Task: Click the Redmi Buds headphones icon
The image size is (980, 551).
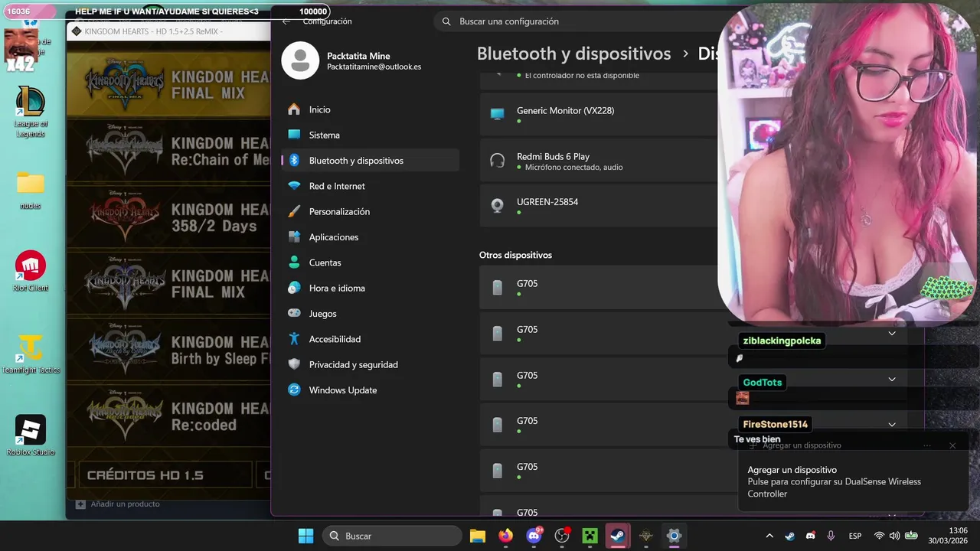Action: click(x=497, y=160)
